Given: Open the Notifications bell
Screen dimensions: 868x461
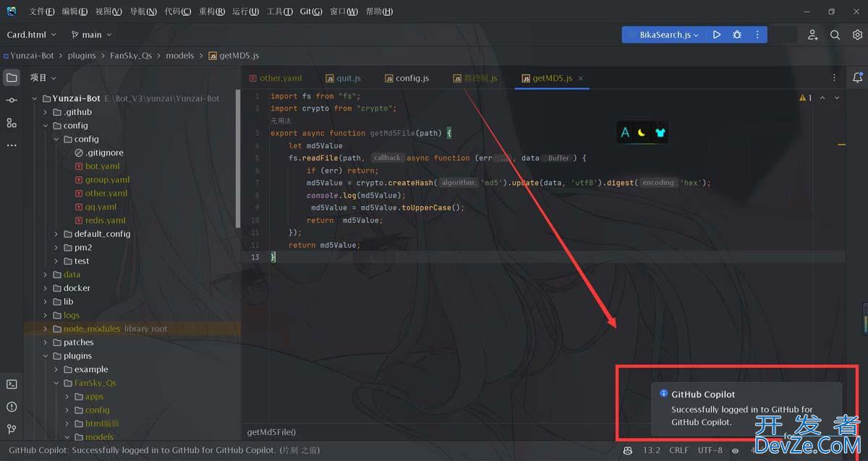Looking at the screenshot, I should (857, 77).
